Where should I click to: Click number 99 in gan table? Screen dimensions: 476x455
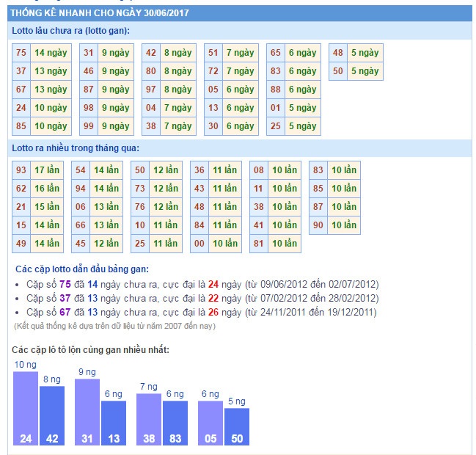[x=89, y=126]
